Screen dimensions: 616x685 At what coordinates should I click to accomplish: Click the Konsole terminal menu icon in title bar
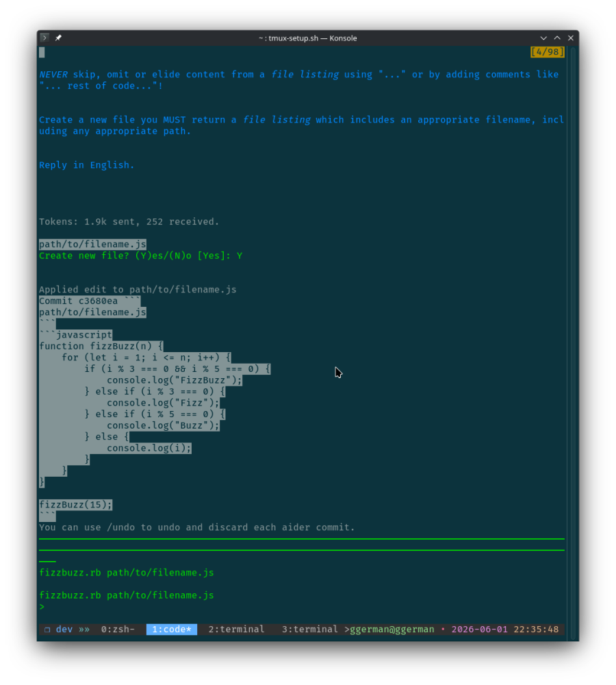click(44, 38)
